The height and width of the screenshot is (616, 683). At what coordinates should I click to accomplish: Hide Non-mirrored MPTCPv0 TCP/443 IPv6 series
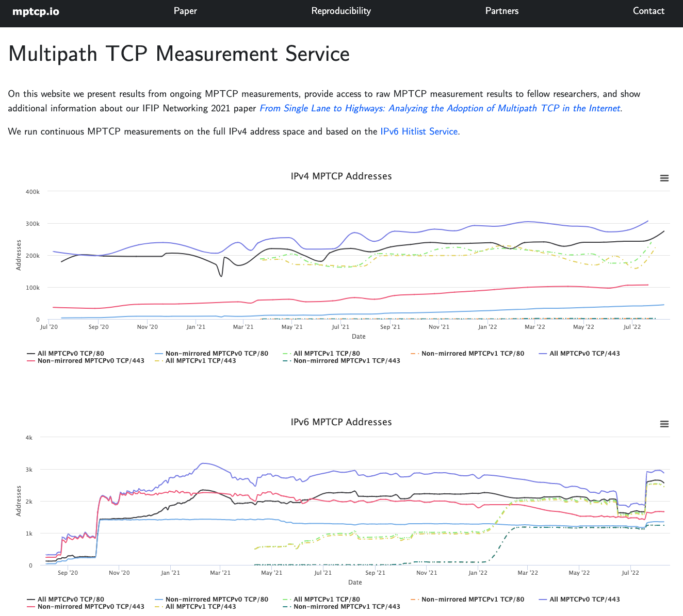[91, 606]
